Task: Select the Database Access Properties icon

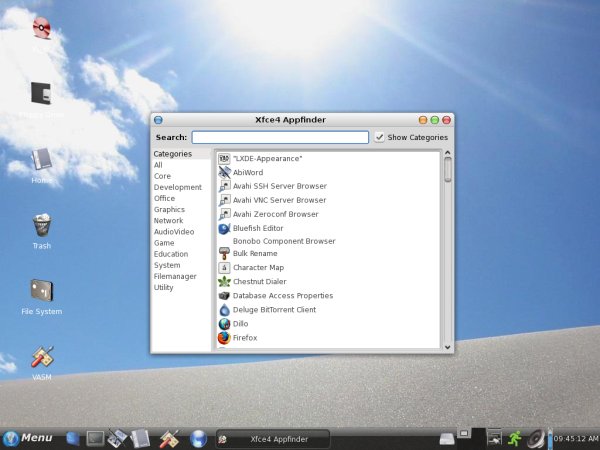Action: coord(224,296)
